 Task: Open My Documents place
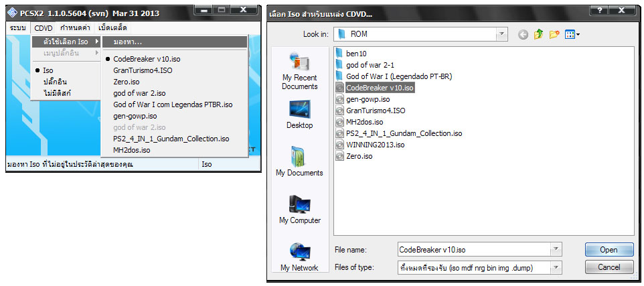[300, 161]
